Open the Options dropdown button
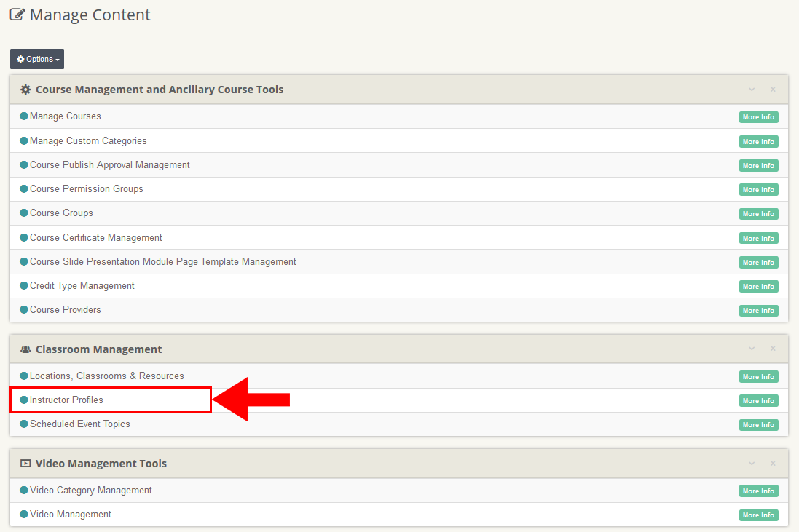This screenshot has width=799, height=532. click(x=37, y=60)
